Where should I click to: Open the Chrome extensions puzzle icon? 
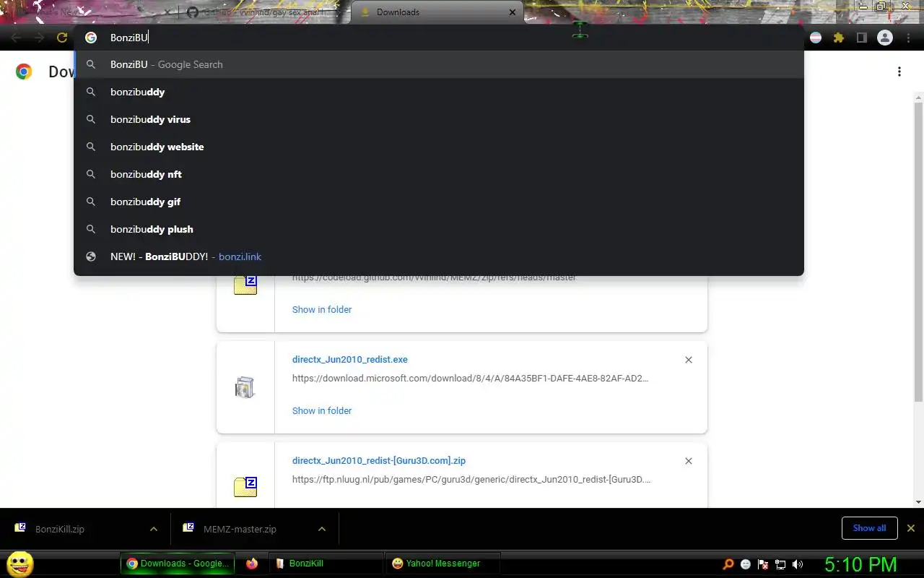click(839, 38)
